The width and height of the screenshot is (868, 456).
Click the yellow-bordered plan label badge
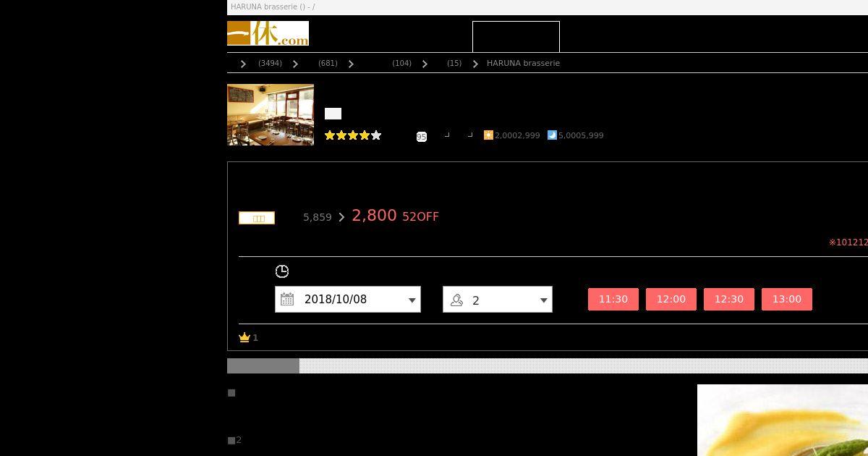257,218
